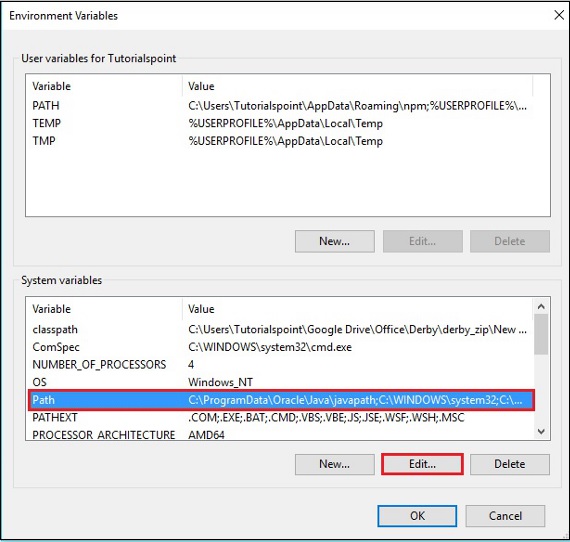The image size is (570, 542).
Task: Click the system variables scroll down arrow
Action: (x=541, y=431)
